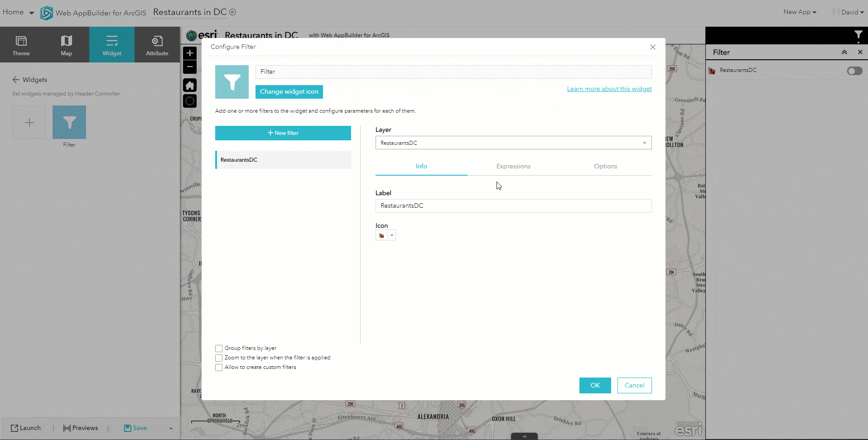Switch to the Expressions tab
This screenshot has width=868, height=440.
[x=513, y=167]
